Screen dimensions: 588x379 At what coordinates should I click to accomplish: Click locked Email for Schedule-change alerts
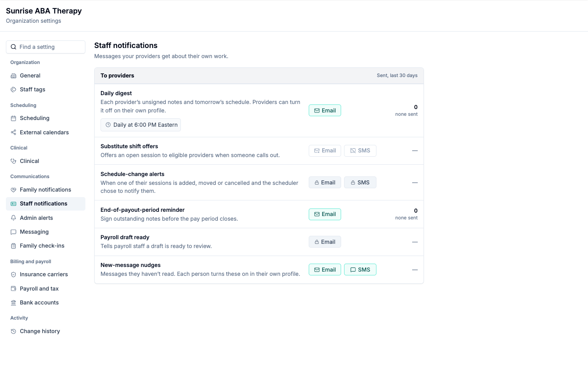pos(325,182)
